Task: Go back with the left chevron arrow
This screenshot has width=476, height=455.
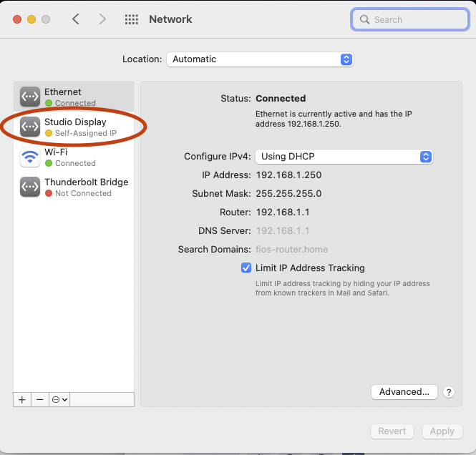Action: click(76, 19)
